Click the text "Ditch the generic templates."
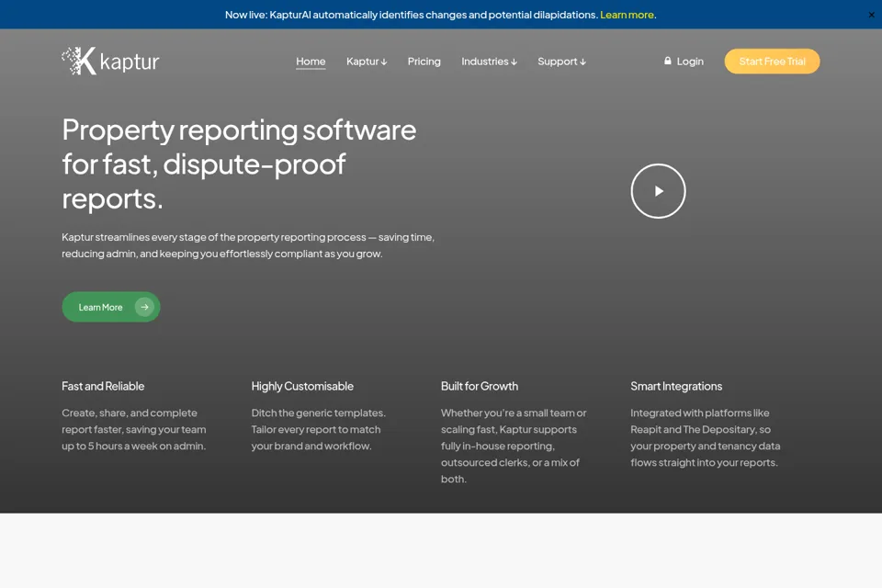 319,413
